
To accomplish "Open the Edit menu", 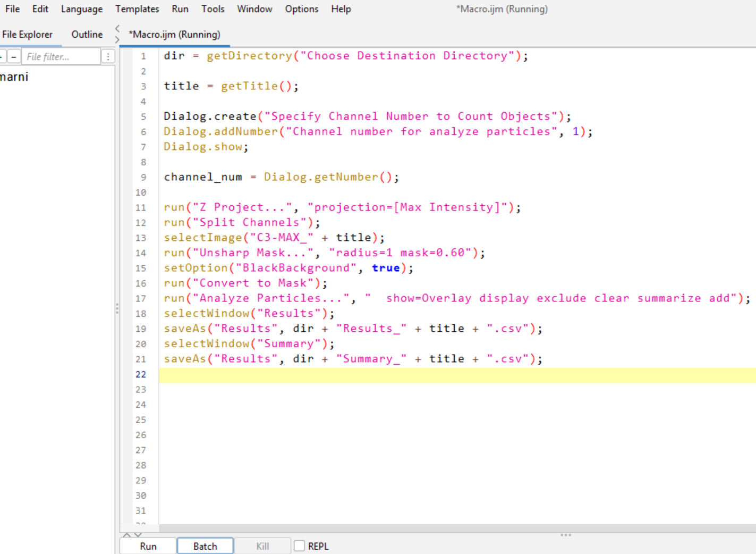I will [40, 9].
